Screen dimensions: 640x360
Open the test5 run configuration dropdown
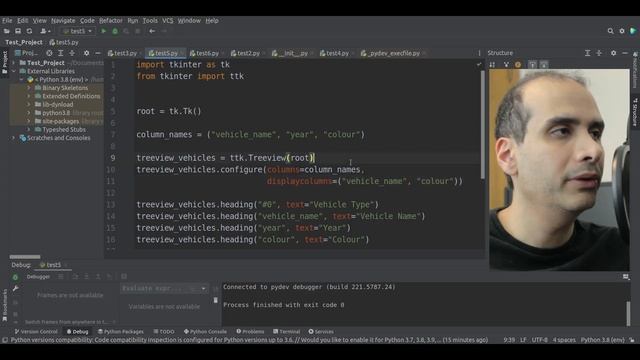point(78,31)
